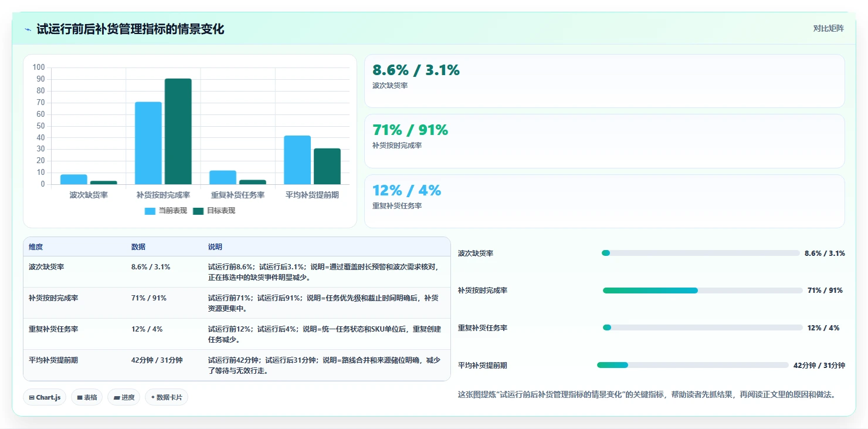
Task: Click the 补货按时完成率 caption in the data card
Action: (x=397, y=146)
